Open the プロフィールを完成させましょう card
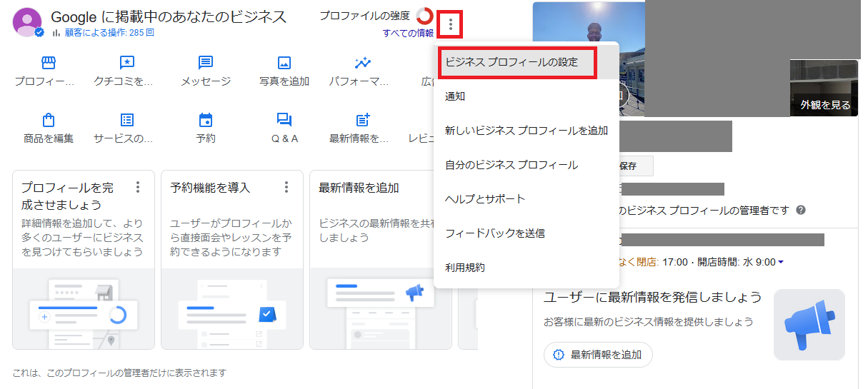This screenshot has width=868, height=389. (x=84, y=260)
